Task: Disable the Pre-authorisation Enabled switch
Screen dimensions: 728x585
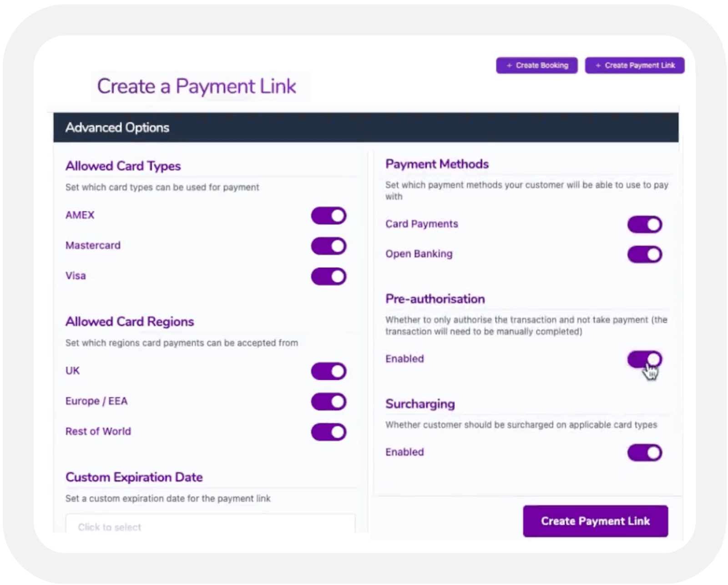Action: pyautogui.click(x=644, y=359)
